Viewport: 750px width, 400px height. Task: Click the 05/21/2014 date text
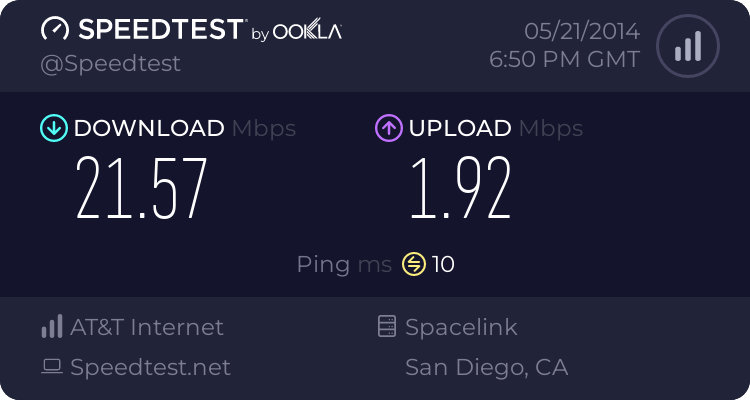569,31
